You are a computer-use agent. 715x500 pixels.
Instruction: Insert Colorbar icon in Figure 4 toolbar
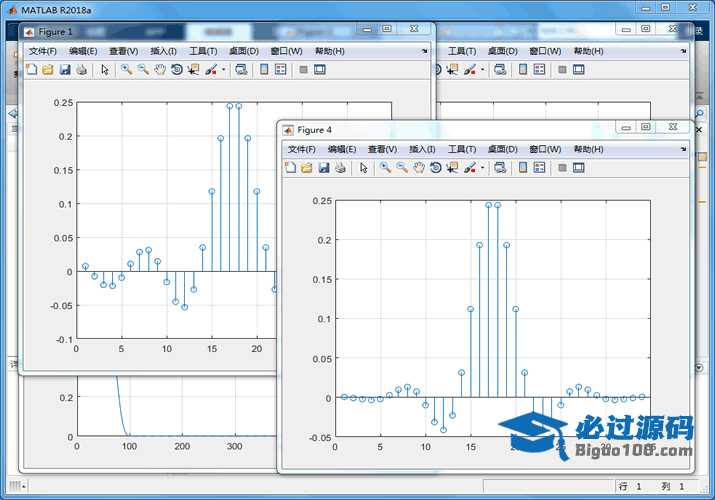click(x=523, y=167)
